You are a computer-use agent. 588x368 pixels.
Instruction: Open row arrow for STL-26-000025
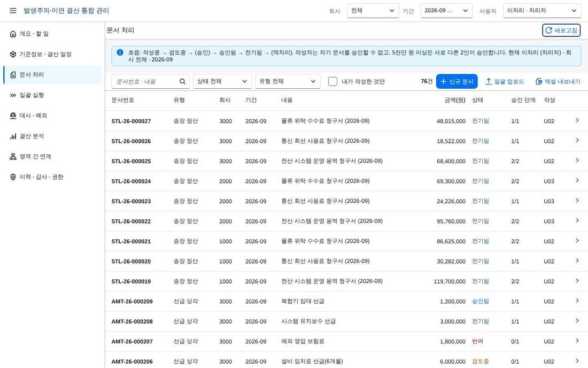click(577, 160)
